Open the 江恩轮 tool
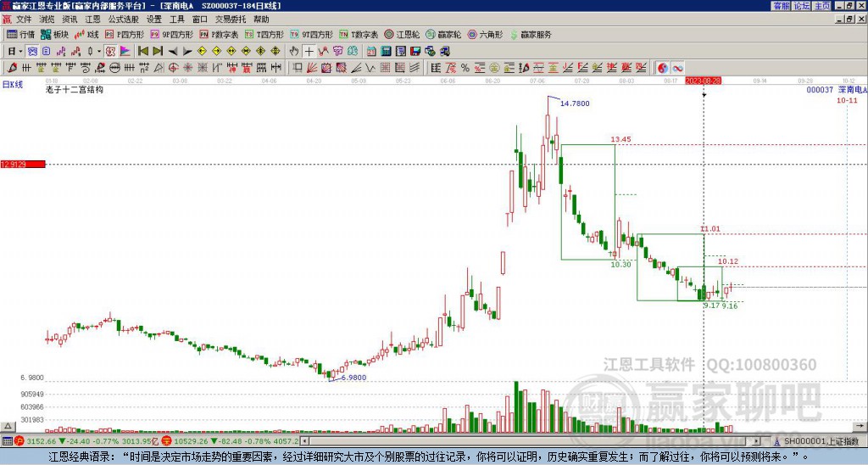This screenshot has width=868, height=465. coord(403,34)
